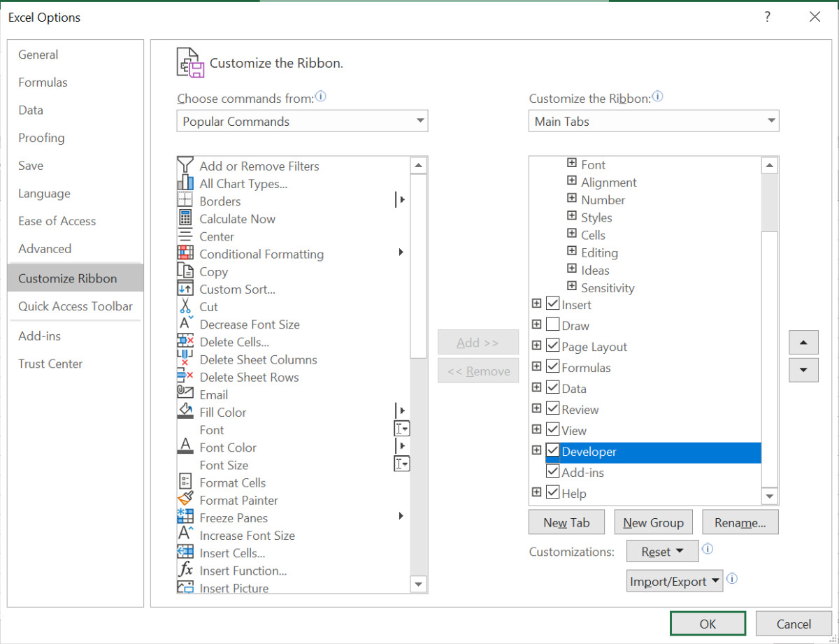This screenshot has height=644, width=839.
Task: Click the Format Painter brush icon
Action: [x=185, y=500]
